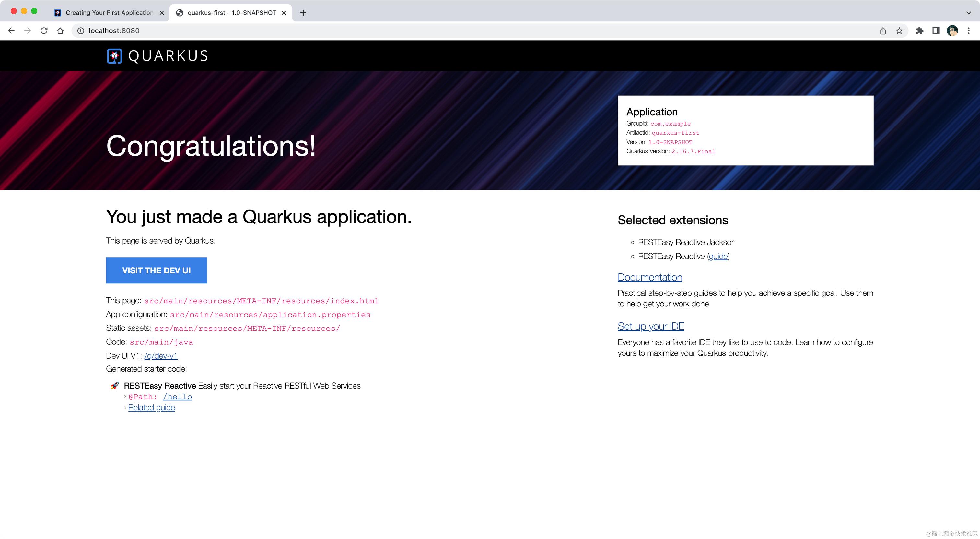Click the home icon in browser toolbar

pyautogui.click(x=60, y=31)
